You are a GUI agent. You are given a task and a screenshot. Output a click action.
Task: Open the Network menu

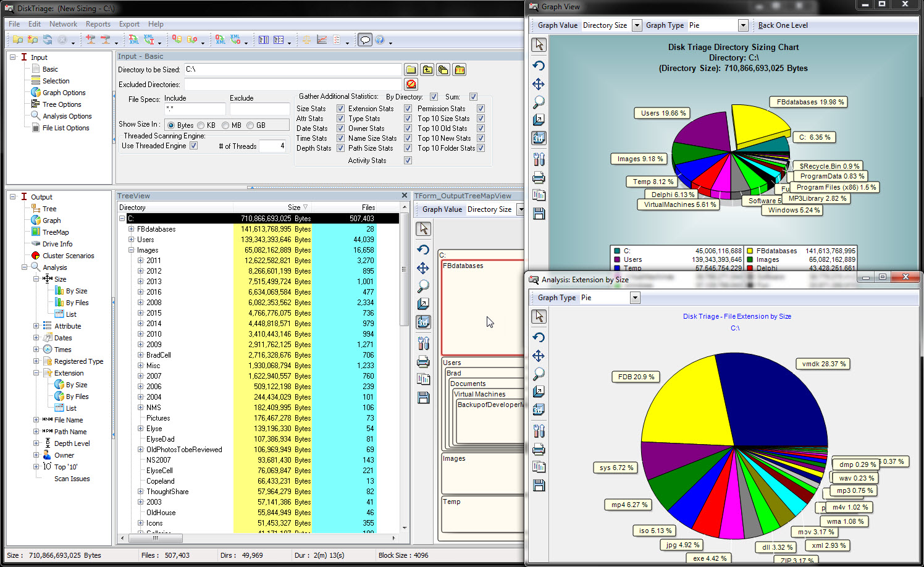tap(63, 24)
